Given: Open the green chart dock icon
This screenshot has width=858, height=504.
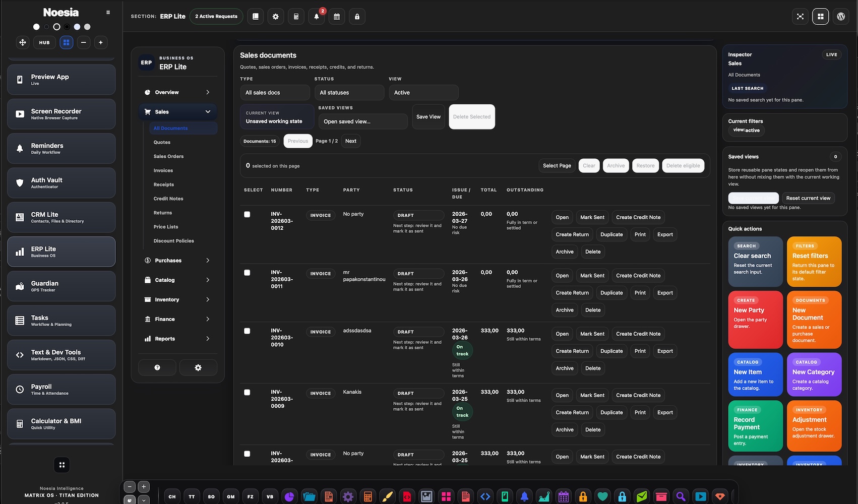Looking at the screenshot, I should coord(544,496).
